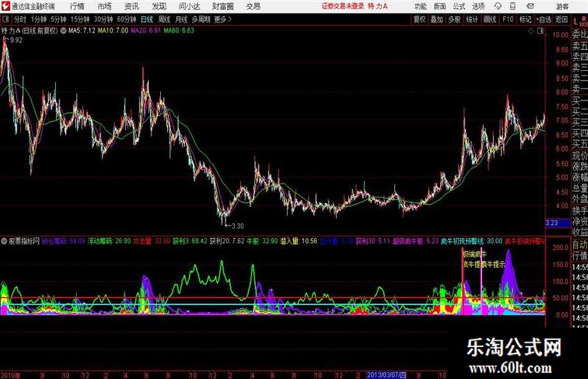Image resolution: width=588 pixels, height=379 pixels.
Task: Open the 发现 menu
Action: tap(159, 6)
